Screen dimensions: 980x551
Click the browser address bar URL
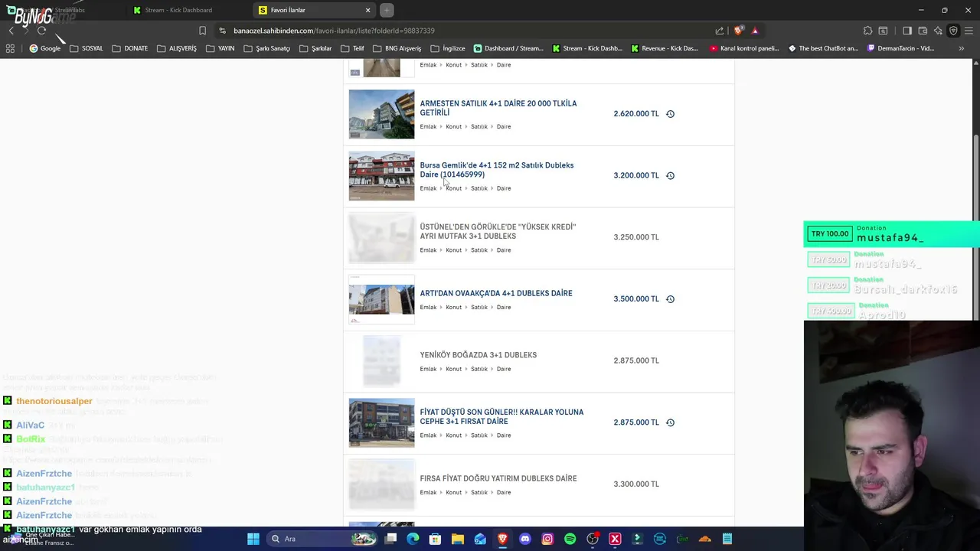tap(334, 31)
